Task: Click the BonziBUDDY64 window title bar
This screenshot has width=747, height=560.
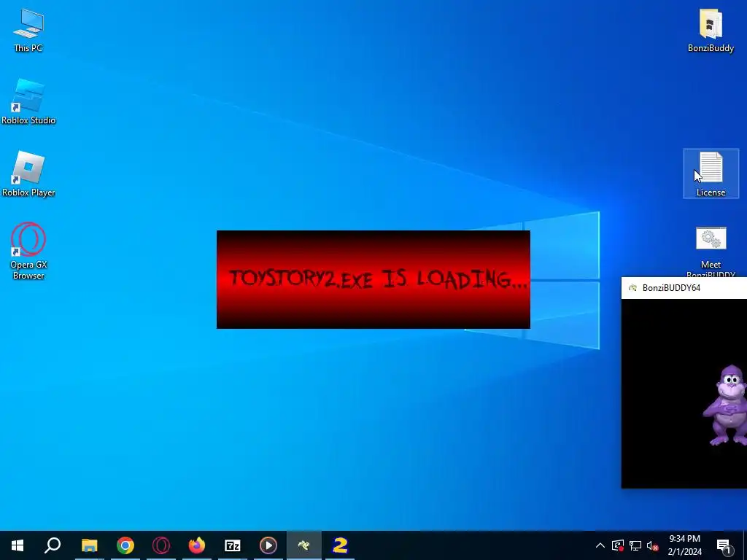Action: (x=684, y=287)
